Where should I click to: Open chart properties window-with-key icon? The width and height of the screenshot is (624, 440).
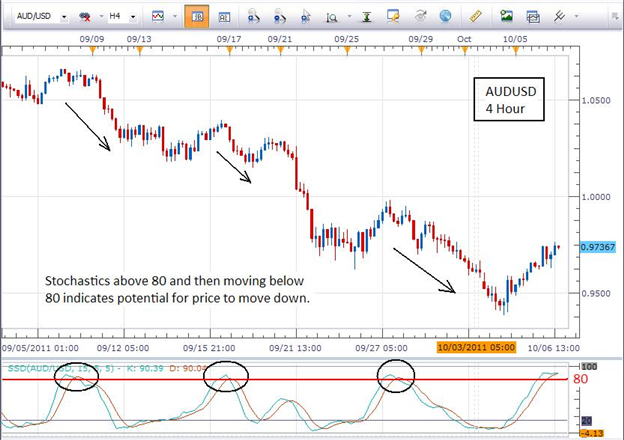point(393,16)
